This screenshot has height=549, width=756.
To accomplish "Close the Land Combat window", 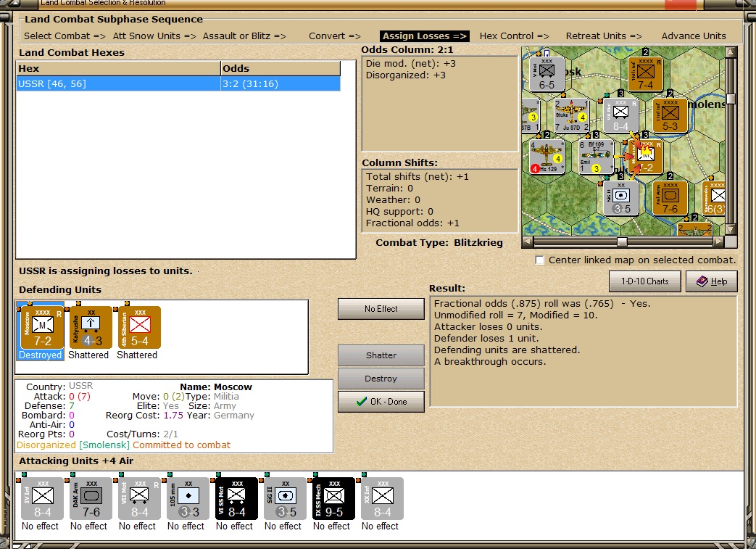I will [x=680, y=4].
